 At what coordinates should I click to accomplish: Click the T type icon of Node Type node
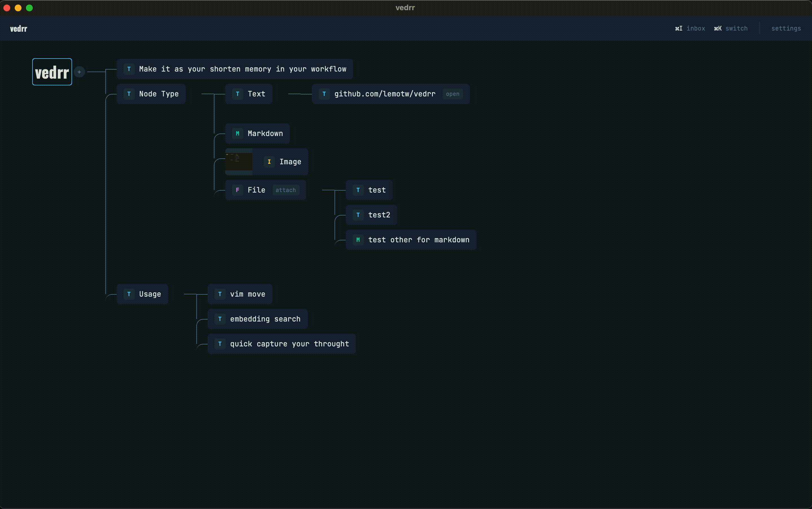(x=129, y=94)
